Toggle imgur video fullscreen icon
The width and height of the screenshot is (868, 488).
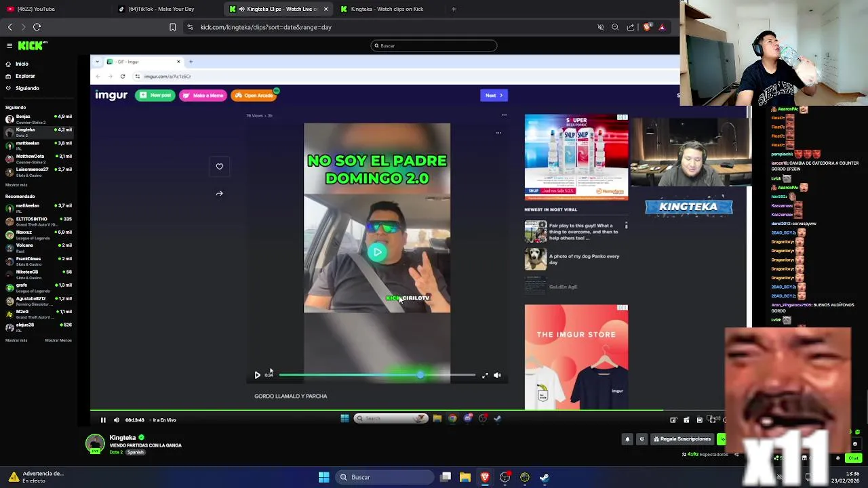tap(485, 375)
